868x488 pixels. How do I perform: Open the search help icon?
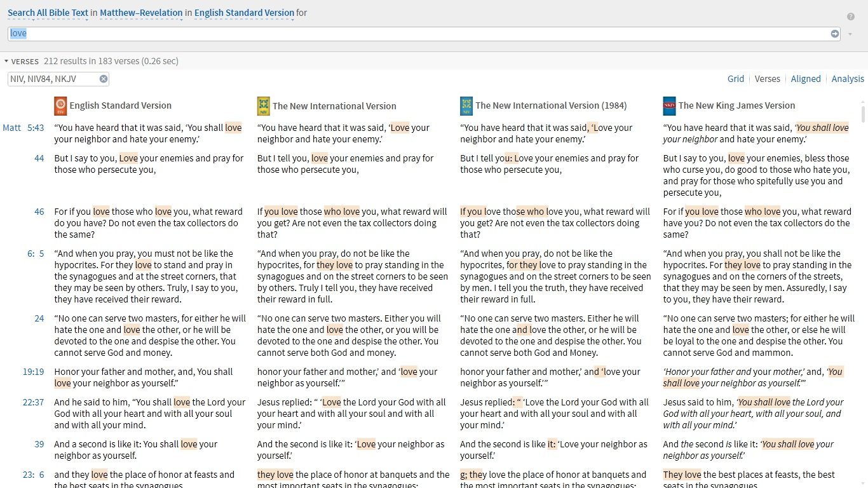click(851, 17)
